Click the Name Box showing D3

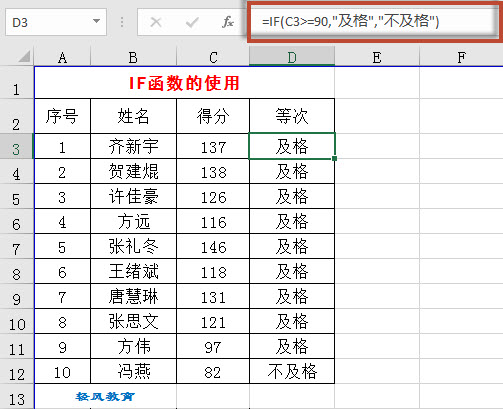tap(56, 22)
